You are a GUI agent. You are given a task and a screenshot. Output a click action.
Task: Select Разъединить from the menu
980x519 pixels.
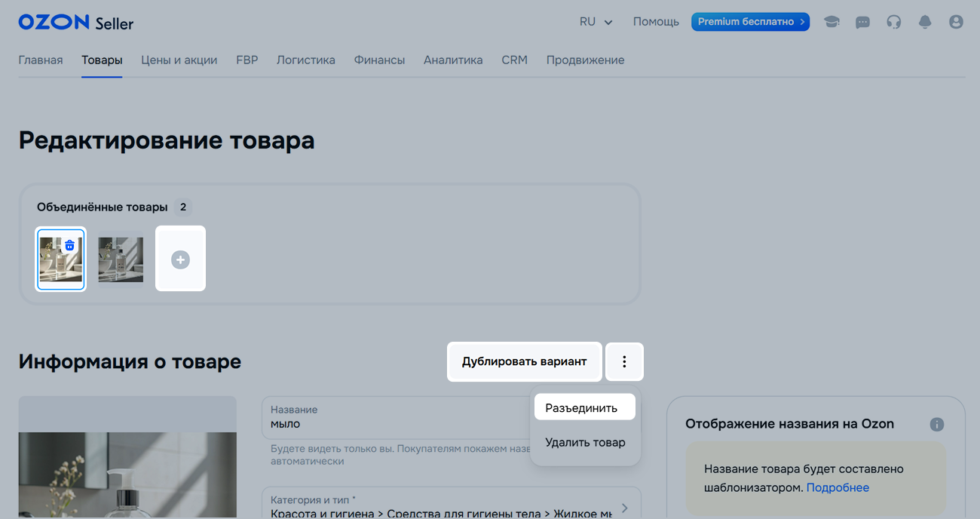(581, 408)
